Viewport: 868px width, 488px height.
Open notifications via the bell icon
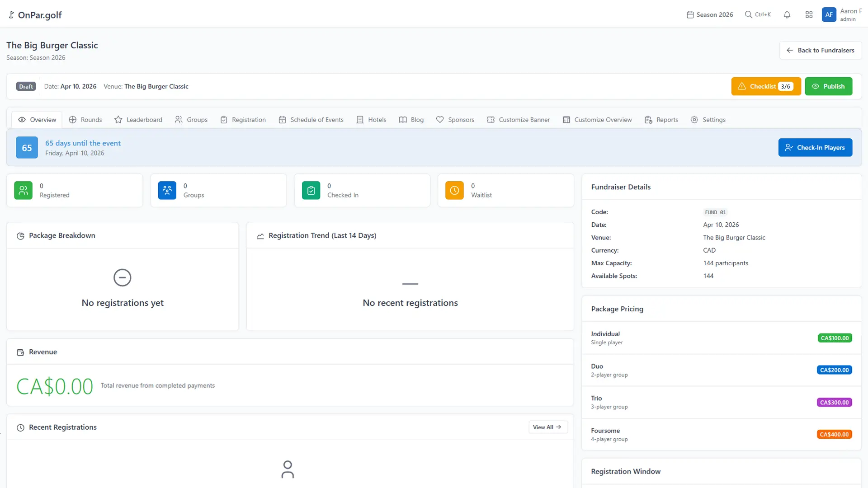787,14
